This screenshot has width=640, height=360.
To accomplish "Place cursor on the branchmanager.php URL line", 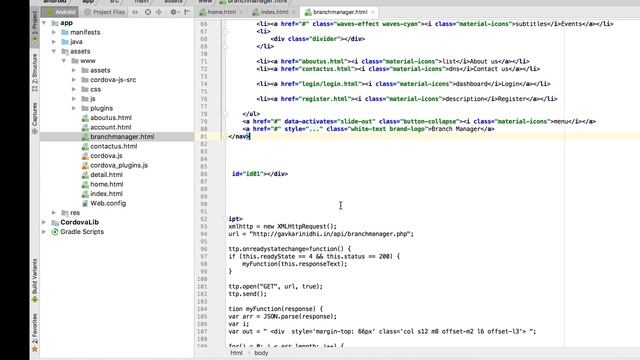I will point(321,234).
